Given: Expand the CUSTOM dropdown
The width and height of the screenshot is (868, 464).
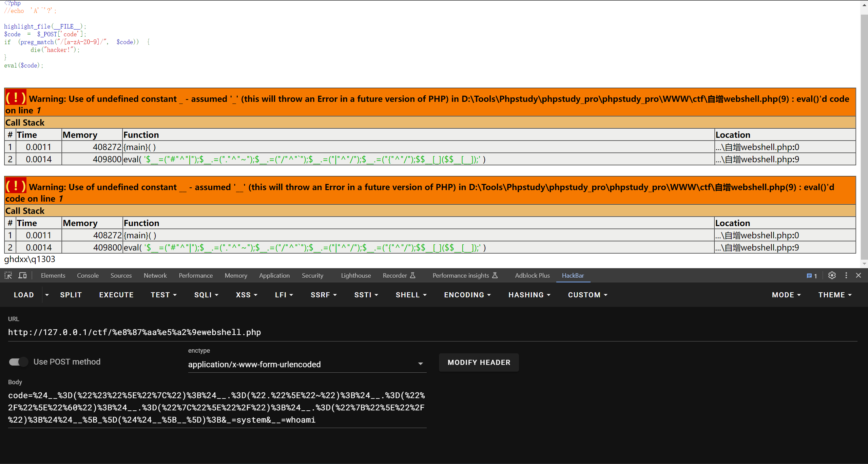Looking at the screenshot, I should click(x=587, y=295).
